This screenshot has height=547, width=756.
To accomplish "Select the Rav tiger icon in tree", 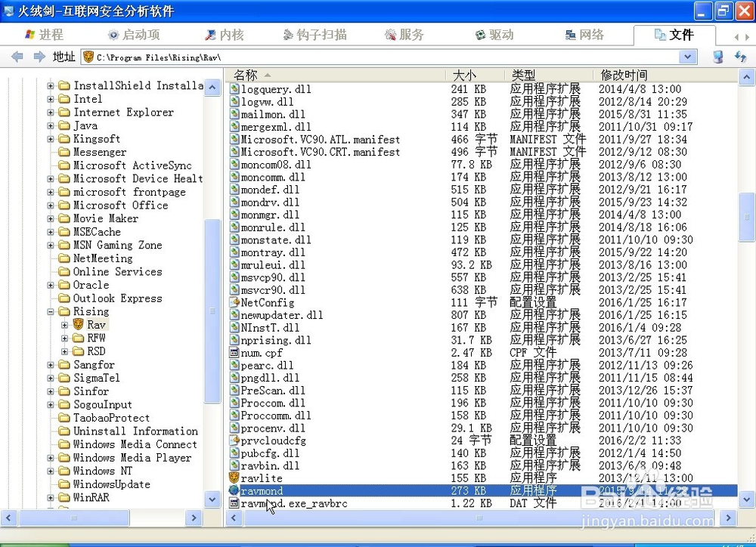I will (78, 324).
